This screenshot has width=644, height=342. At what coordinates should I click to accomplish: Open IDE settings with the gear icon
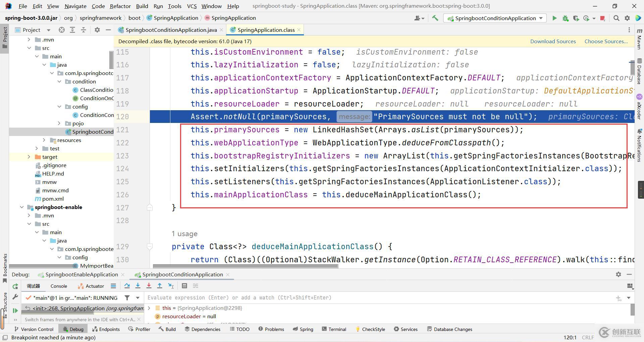click(627, 18)
